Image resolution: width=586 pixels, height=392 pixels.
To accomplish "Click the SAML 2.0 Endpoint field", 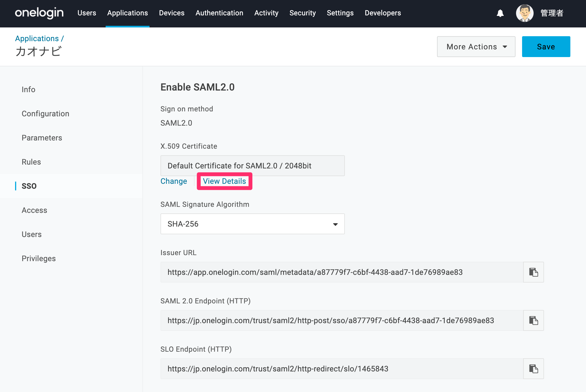I will 342,320.
